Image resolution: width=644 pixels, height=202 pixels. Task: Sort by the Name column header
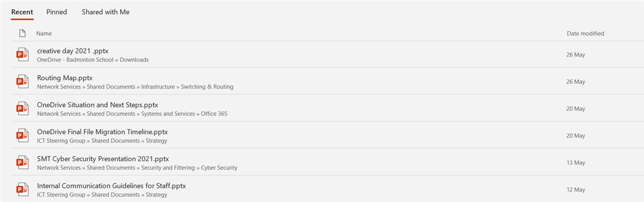[44, 33]
